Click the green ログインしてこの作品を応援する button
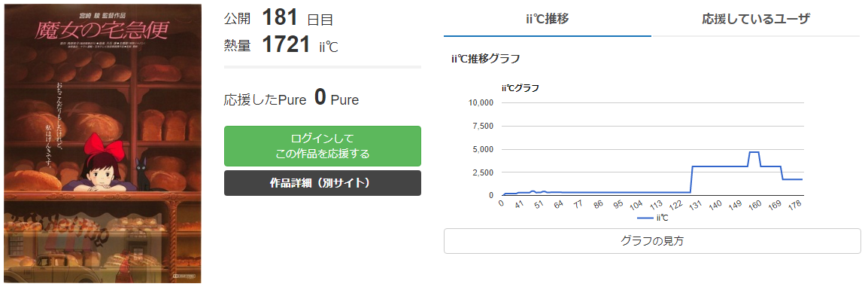The width and height of the screenshot is (868, 293). coord(322,146)
